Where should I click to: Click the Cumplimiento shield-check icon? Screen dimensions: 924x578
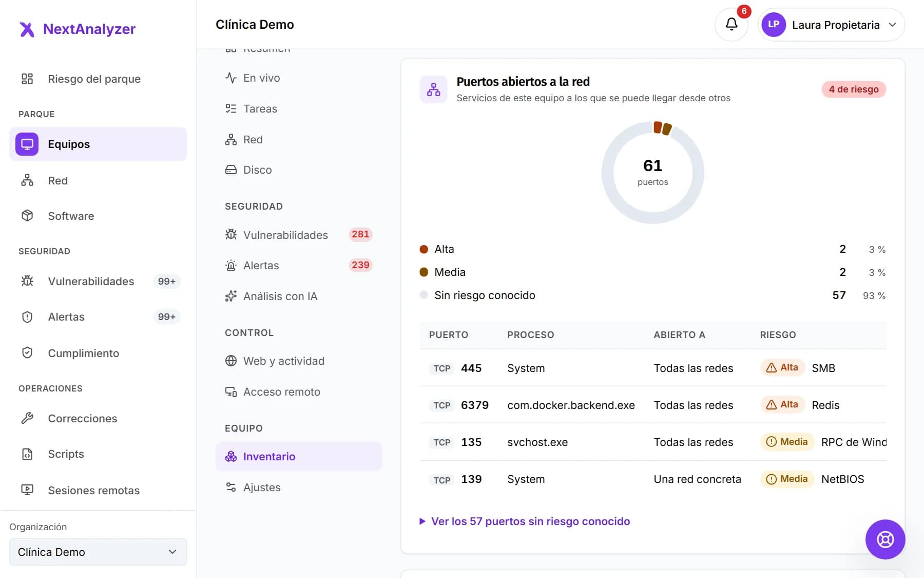click(x=27, y=353)
